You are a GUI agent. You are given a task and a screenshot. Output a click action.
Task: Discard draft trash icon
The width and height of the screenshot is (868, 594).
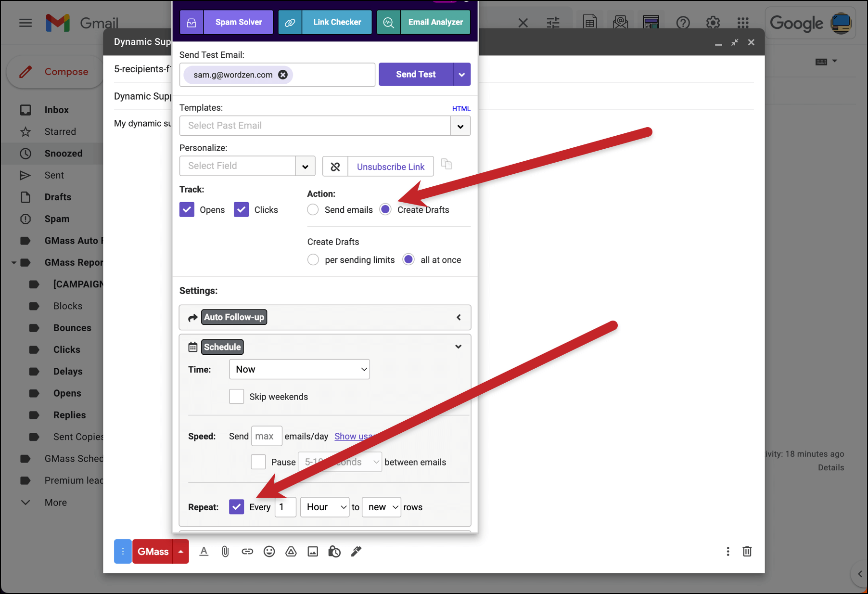click(747, 552)
